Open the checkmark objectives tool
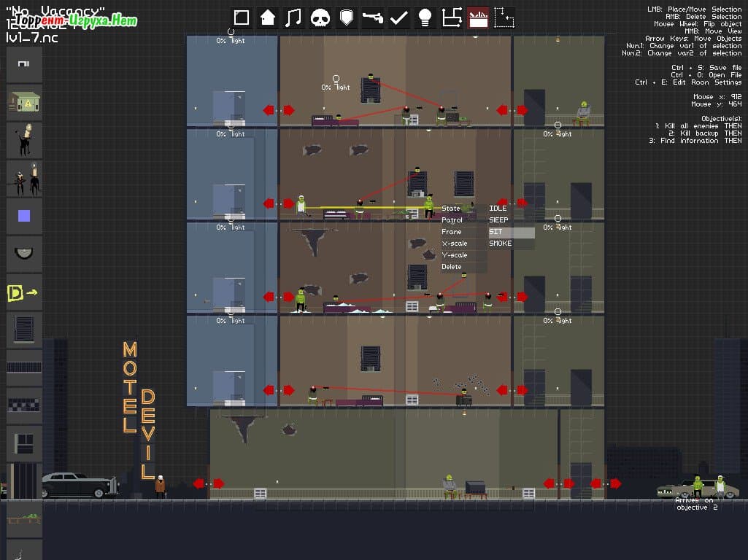Screen dimensions: 748x560 [x=399, y=17]
